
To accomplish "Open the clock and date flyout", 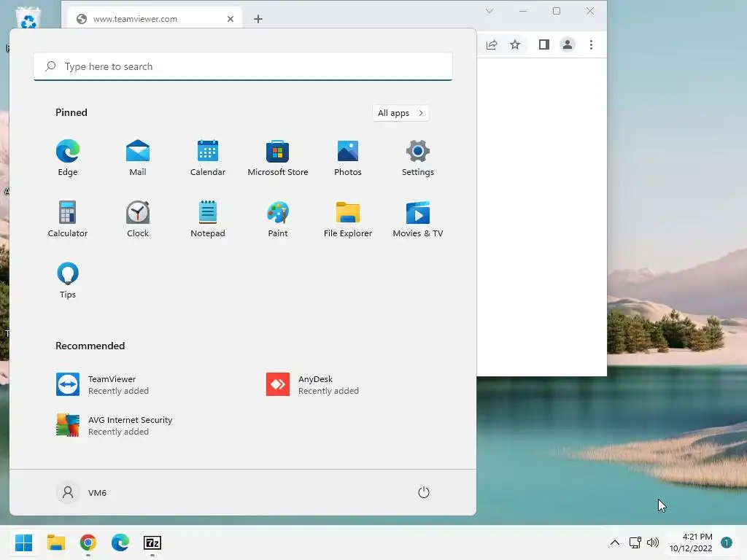I will tap(691, 542).
